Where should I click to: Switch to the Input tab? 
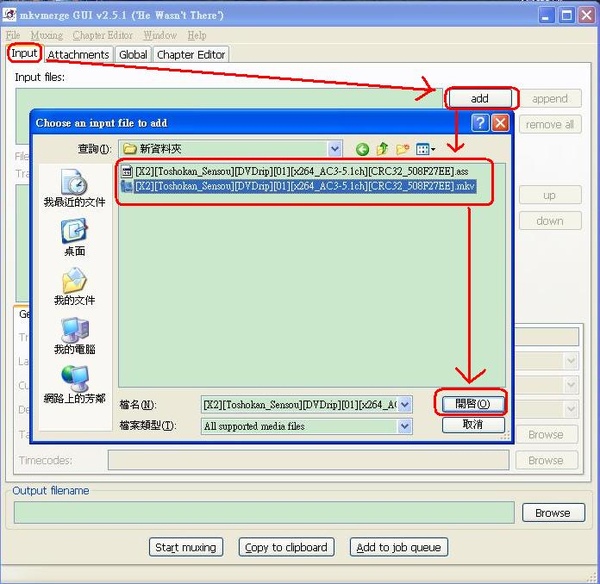point(24,53)
